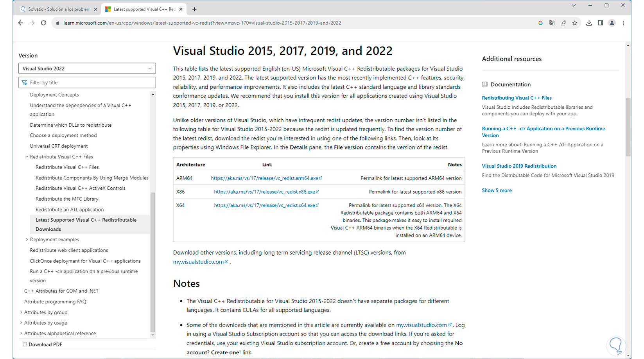Click the address bar URL

pos(202,23)
